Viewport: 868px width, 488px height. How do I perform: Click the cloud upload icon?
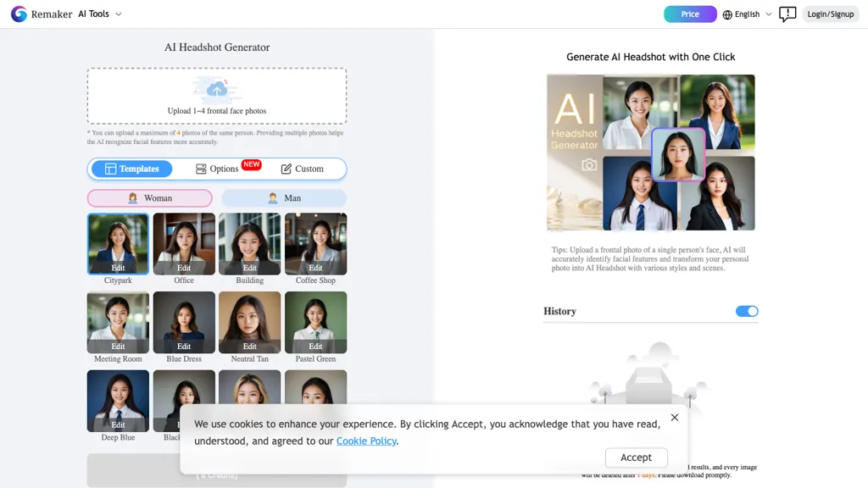tap(217, 89)
